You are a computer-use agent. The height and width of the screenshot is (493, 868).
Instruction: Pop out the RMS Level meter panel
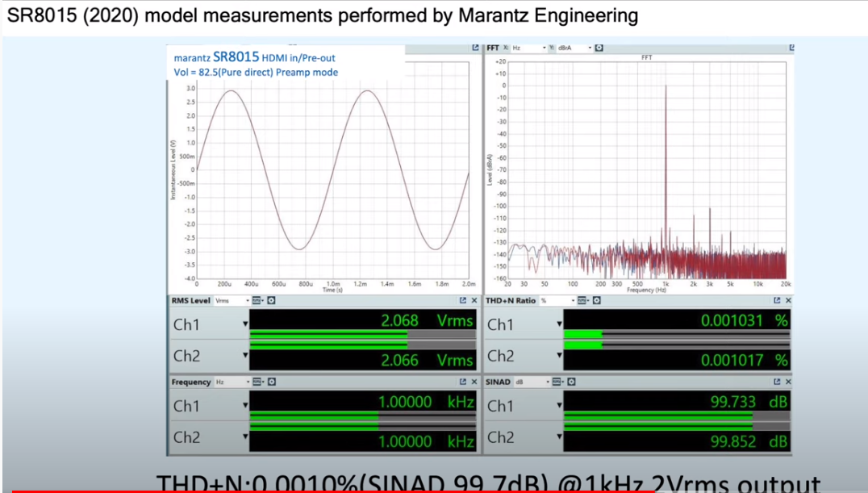click(x=463, y=301)
